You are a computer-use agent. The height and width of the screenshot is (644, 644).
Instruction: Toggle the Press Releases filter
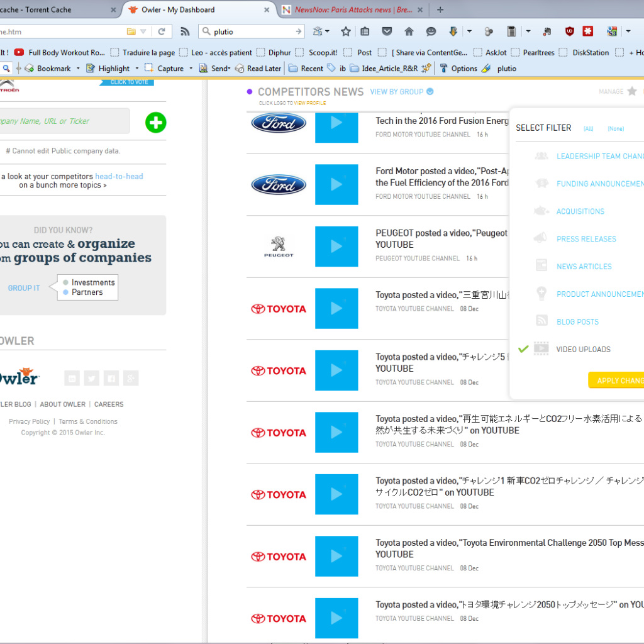586,239
